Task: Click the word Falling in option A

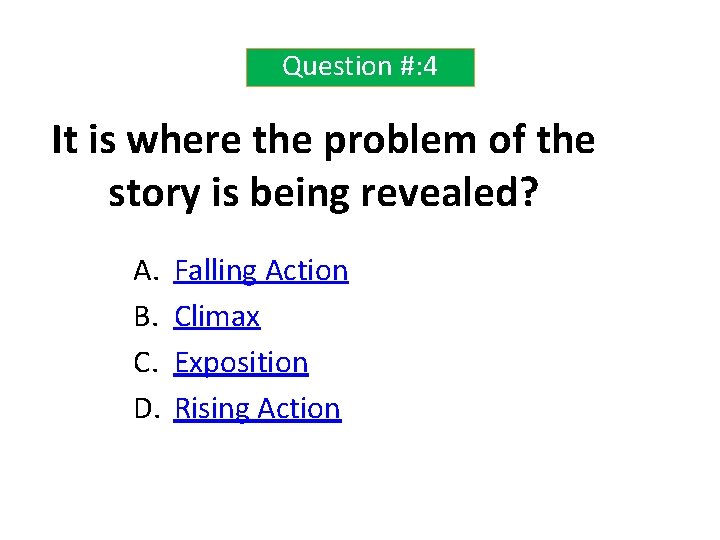Action: [212, 271]
